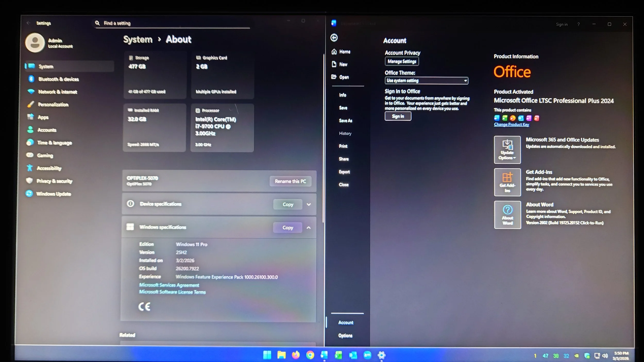
Task: Expand the Device specifications section
Action: coord(309,204)
